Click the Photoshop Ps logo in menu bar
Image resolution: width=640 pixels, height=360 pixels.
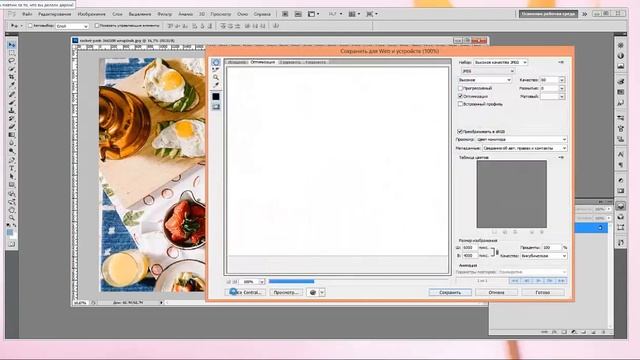tap(12, 14)
